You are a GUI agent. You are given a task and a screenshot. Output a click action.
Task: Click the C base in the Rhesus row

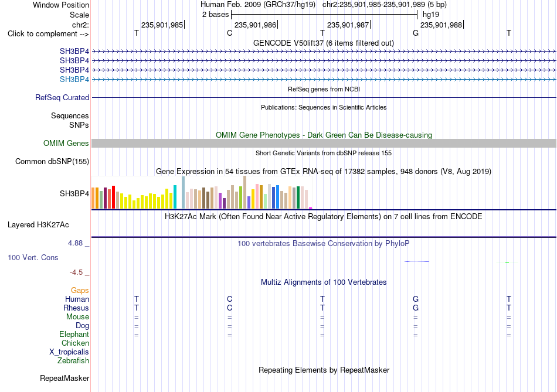pyautogui.click(x=229, y=308)
